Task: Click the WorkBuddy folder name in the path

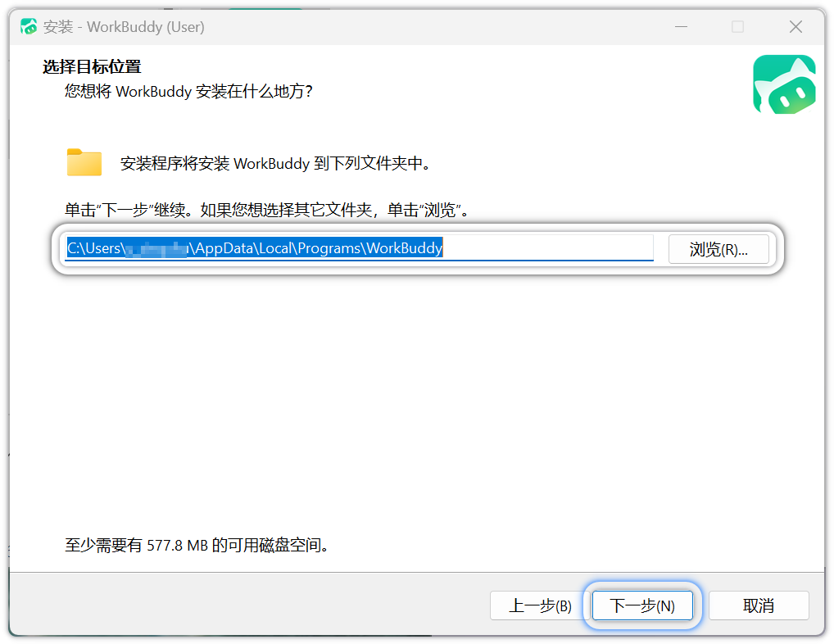Action: pos(404,248)
